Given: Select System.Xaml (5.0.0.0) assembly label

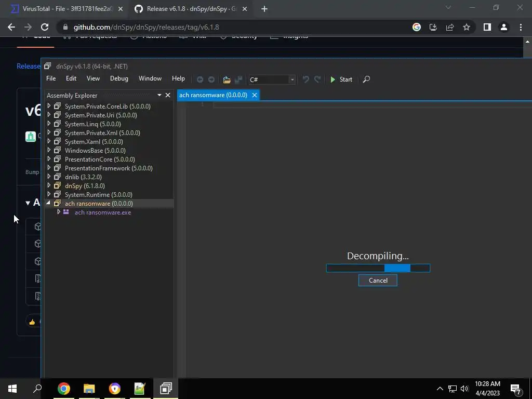Looking at the screenshot, I should (94, 141).
